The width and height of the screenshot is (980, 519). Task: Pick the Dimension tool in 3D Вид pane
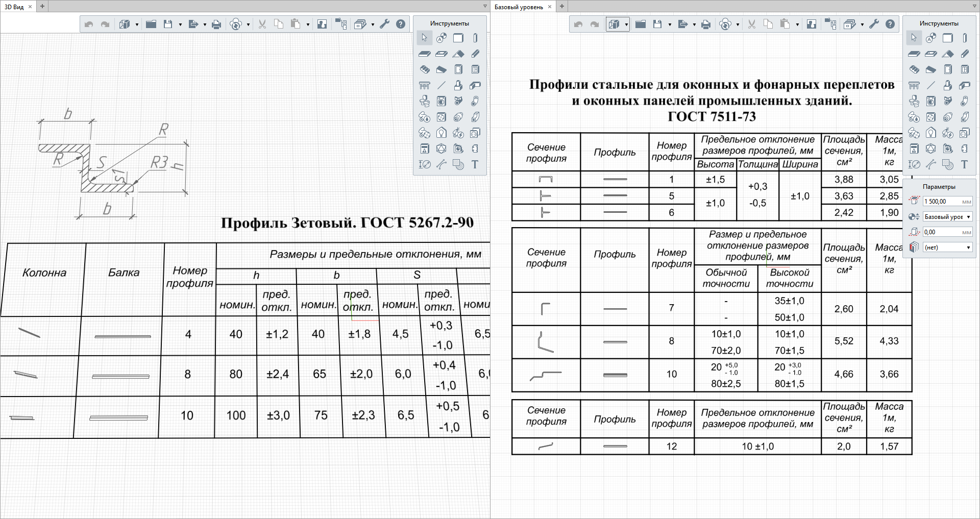point(425,164)
